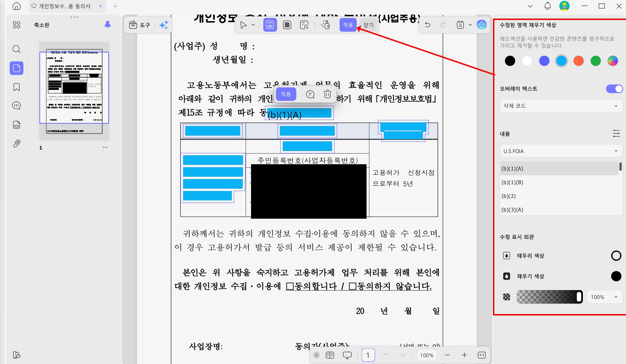
Task: Select the mark for redaction tool
Action: click(270, 25)
